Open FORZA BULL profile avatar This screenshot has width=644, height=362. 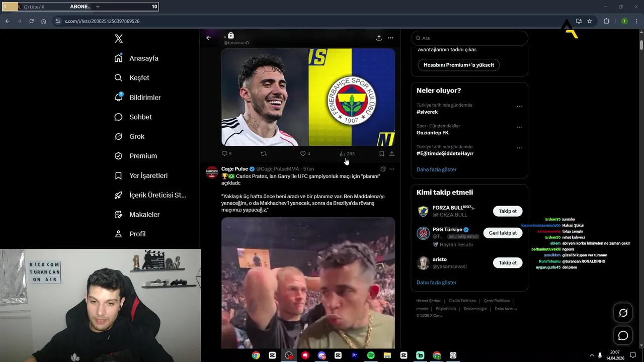click(423, 211)
